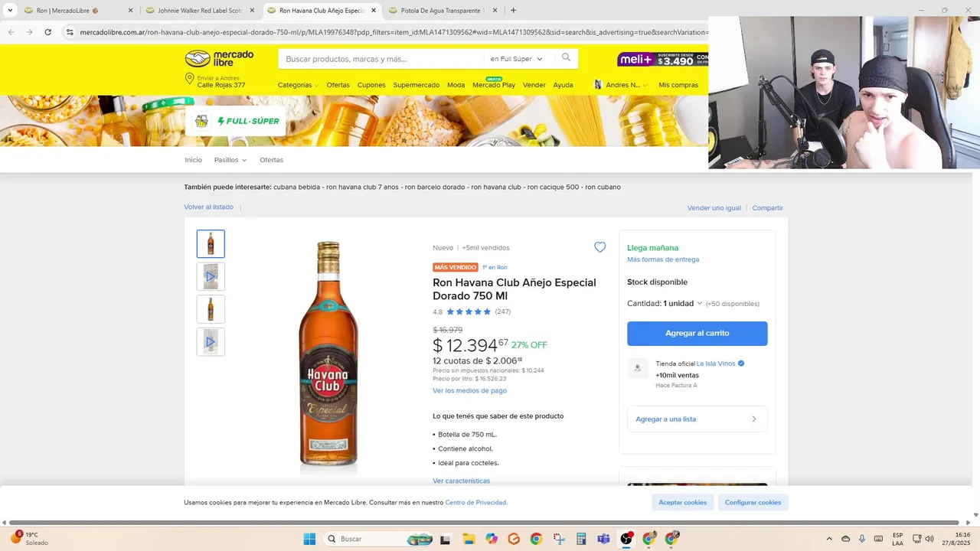The image size is (980, 551).
Task: Switch to Johnnie Walker Red Label tab
Action: (x=201, y=11)
